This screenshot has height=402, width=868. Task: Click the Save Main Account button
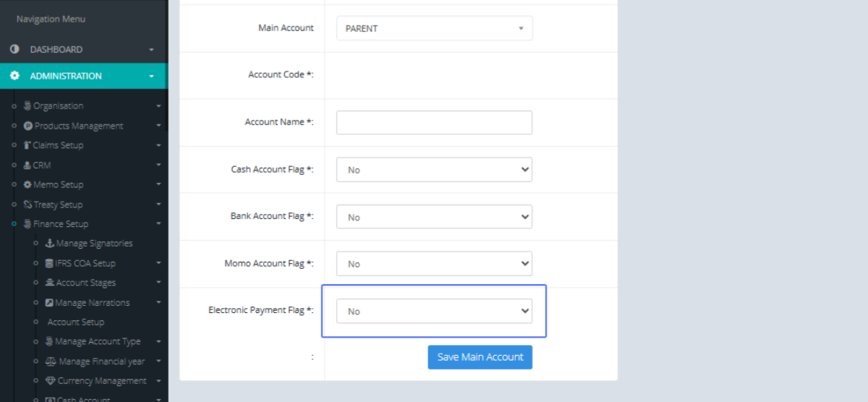point(480,357)
